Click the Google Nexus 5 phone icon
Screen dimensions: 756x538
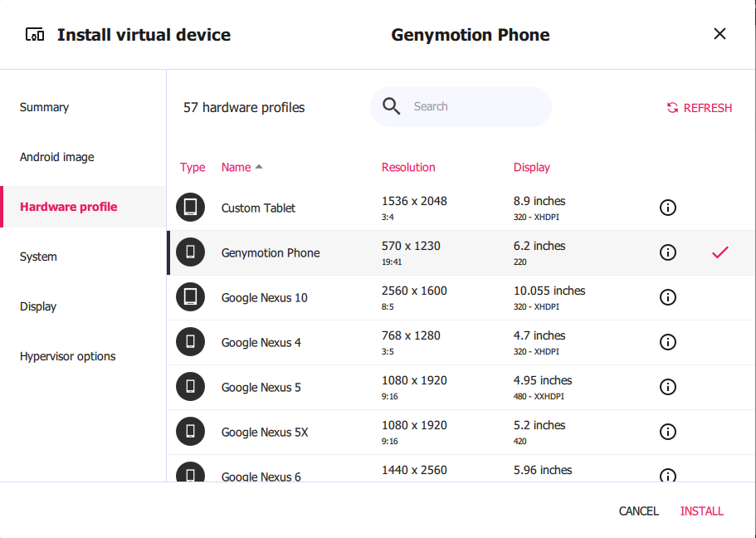tap(190, 387)
